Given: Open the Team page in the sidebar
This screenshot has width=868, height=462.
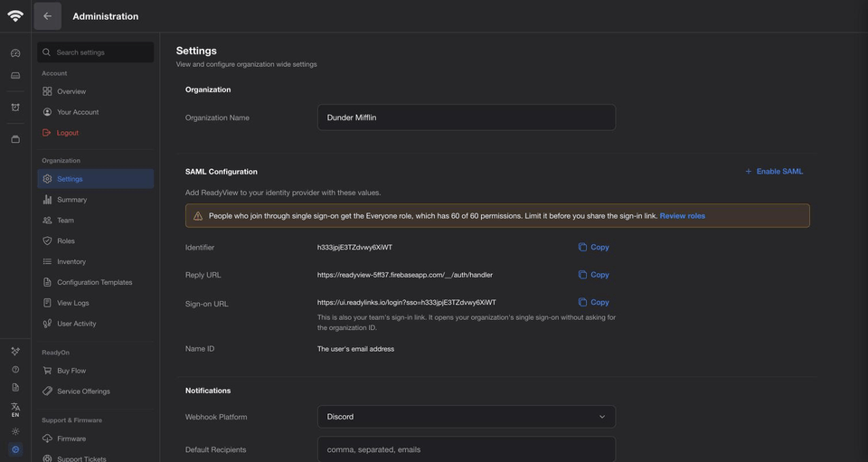Looking at the screenshot, I should coord(95,221).
